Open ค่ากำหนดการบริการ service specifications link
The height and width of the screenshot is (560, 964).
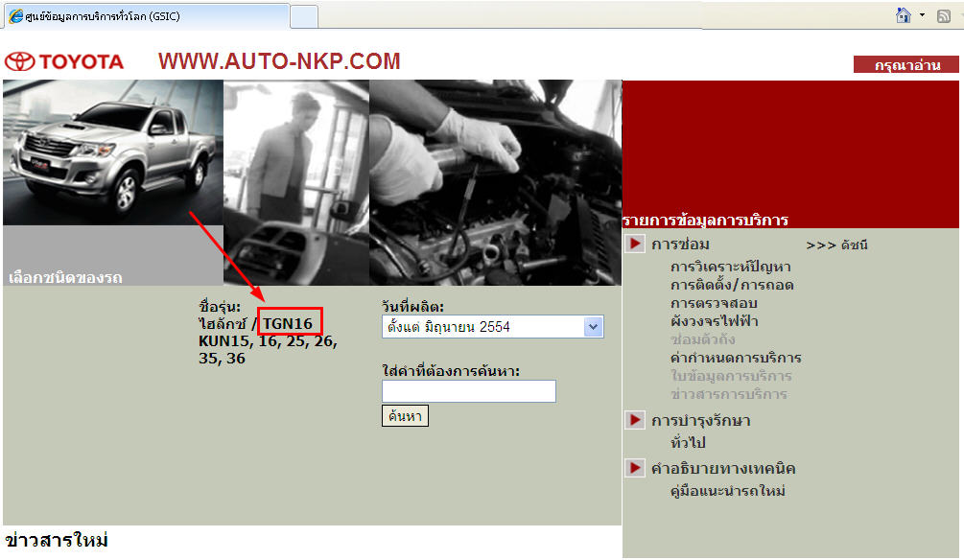click(736, 358)
